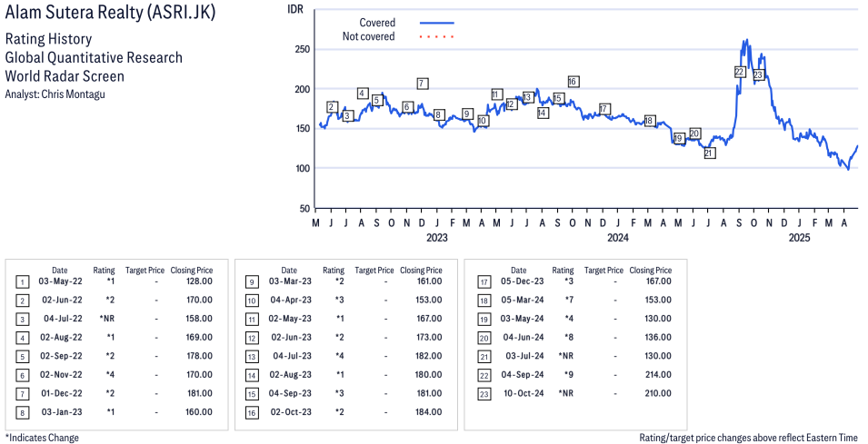
Task: Click the Rating History heading
Action: [49, 39]
